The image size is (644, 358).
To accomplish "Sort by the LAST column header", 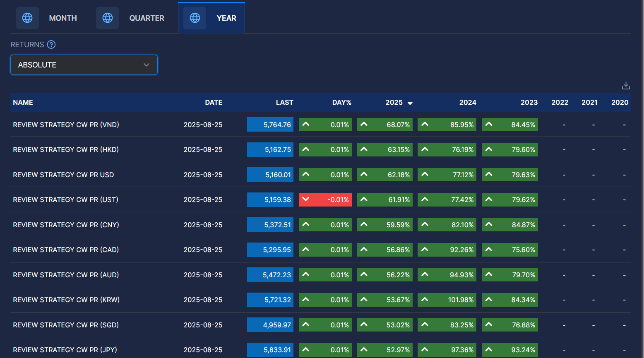I will coord(285,102).
